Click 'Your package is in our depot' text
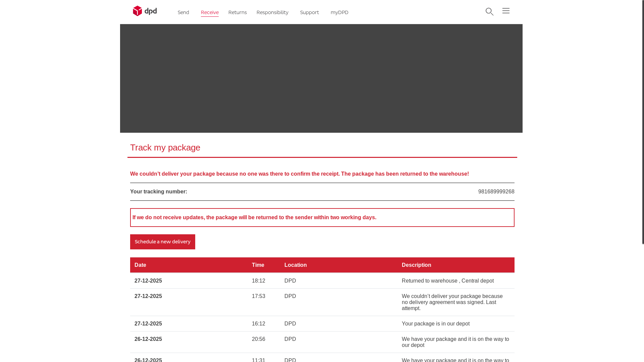Image resolution: width=644 pixels, height=362 pixels. 436,324
